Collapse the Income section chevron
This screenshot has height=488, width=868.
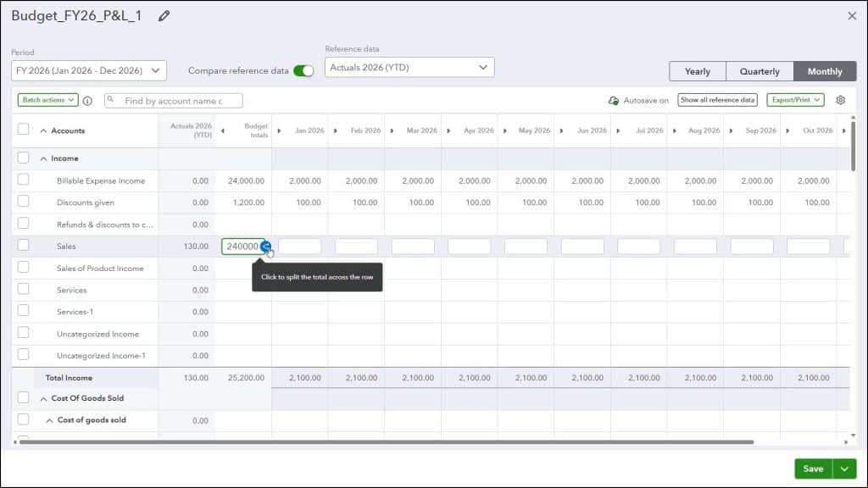tap(44, 158)
